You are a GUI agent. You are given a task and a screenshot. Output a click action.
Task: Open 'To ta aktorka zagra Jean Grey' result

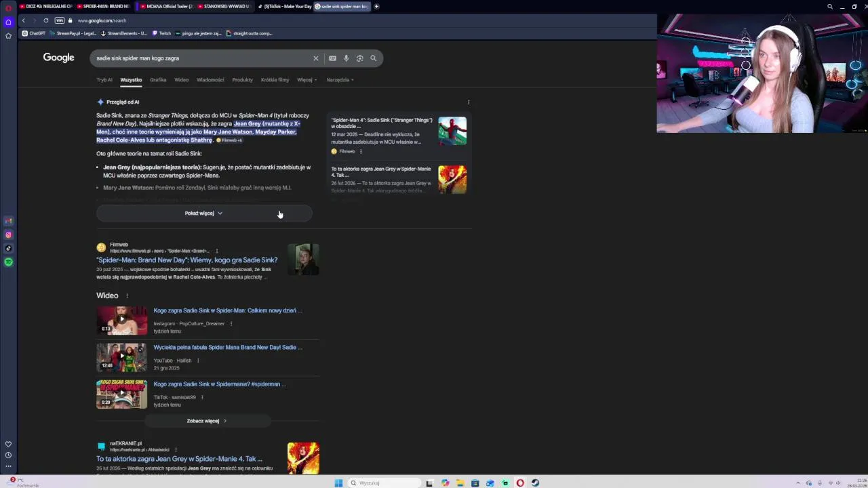[179, 459]
